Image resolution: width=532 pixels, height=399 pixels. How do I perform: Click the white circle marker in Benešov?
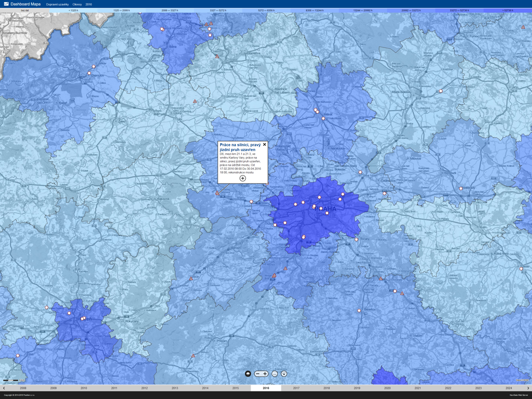click(359, 311)
